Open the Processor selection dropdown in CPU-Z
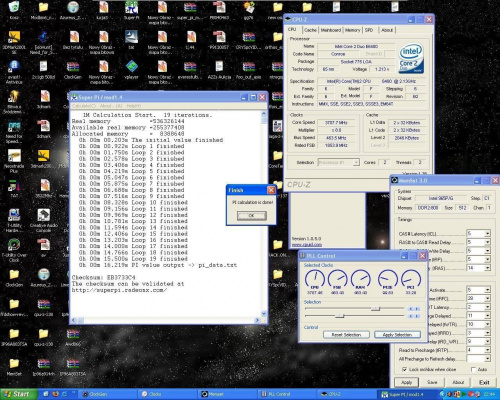Image resolution: width=500 pixels, height=400 pixels. coord(356,162)
